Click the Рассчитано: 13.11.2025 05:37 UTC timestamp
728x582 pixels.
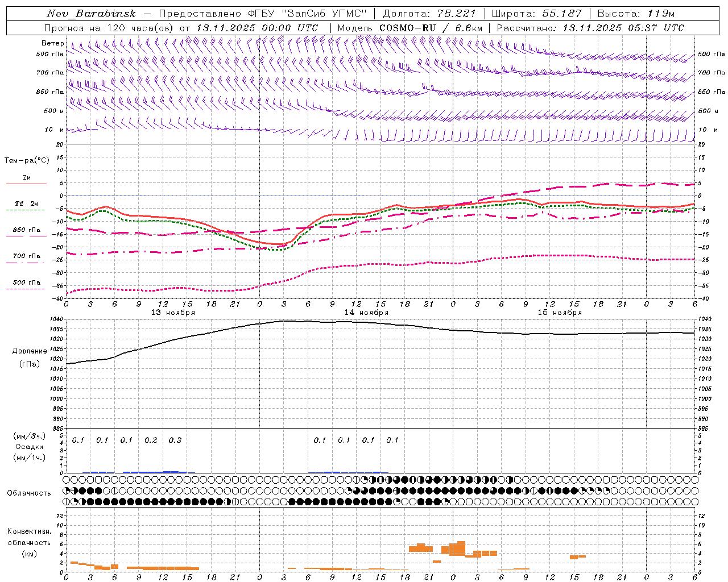point(590,28)
